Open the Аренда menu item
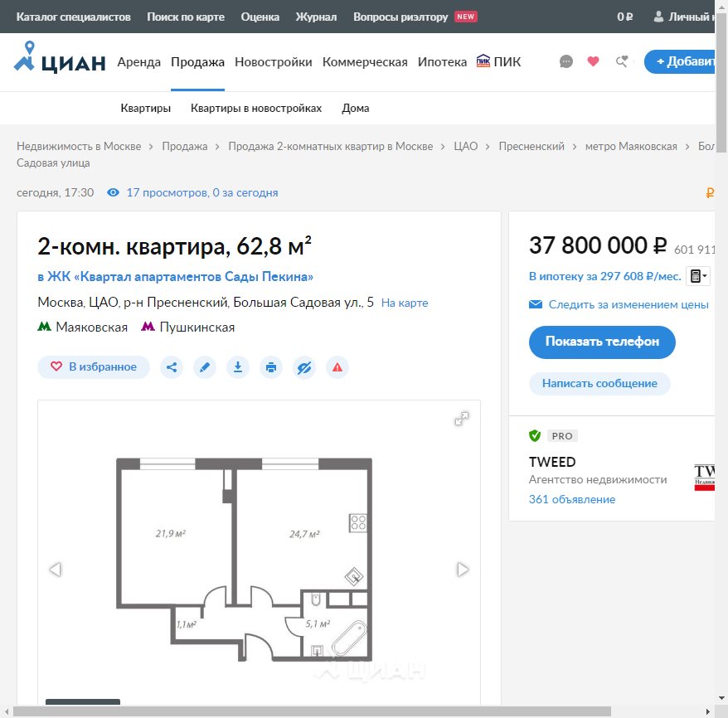Screen dimensions: 728x718 click(139, 61)
